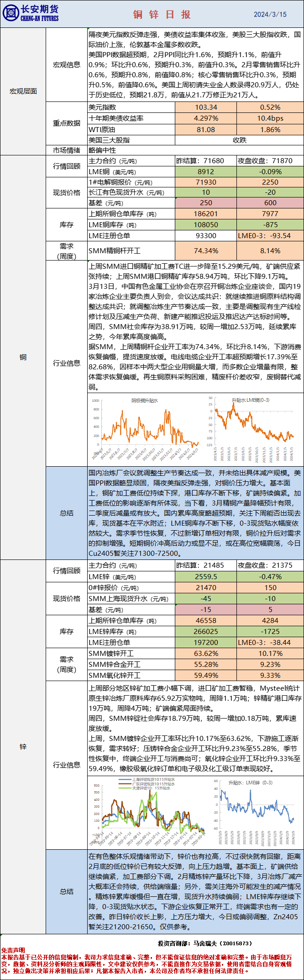Screen dimensions: 304x980
Task: Click the 铜锌日报 report title
Action: point(162,15)
